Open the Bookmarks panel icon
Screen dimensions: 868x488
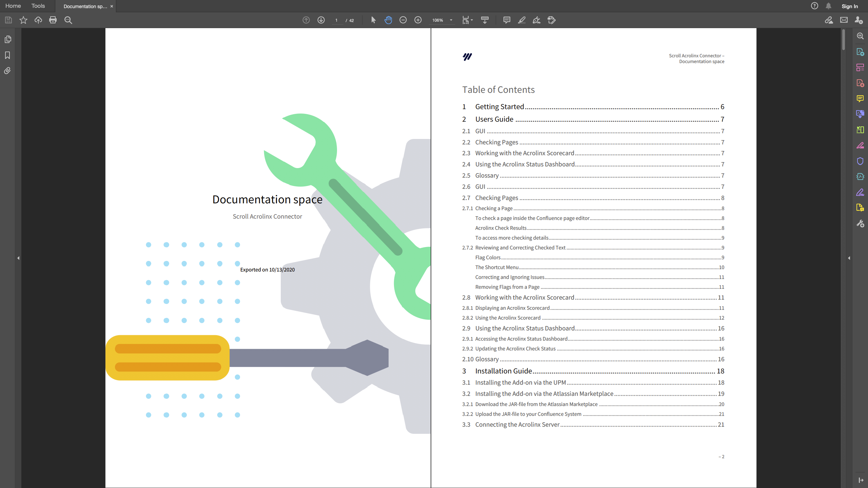coord(7,55)
